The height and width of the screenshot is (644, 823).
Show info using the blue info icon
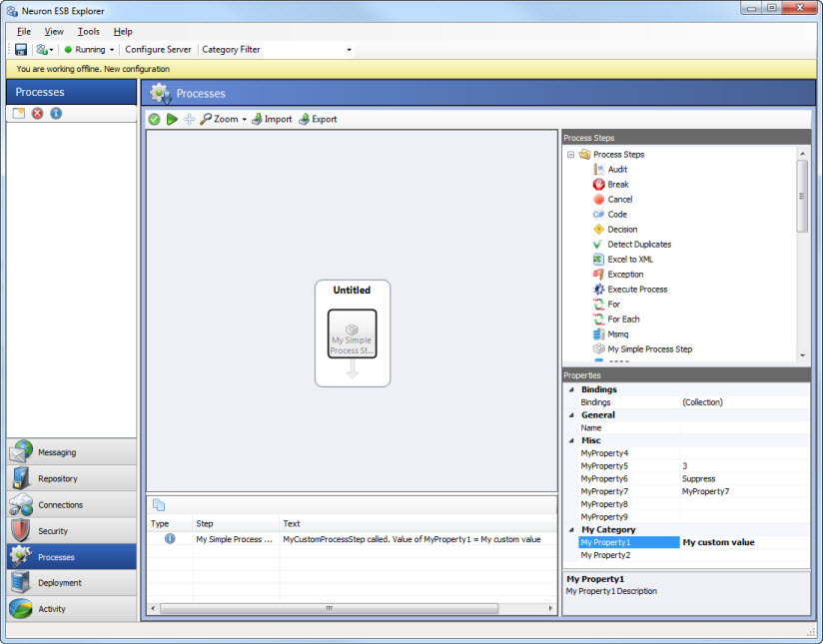point(56,113)
